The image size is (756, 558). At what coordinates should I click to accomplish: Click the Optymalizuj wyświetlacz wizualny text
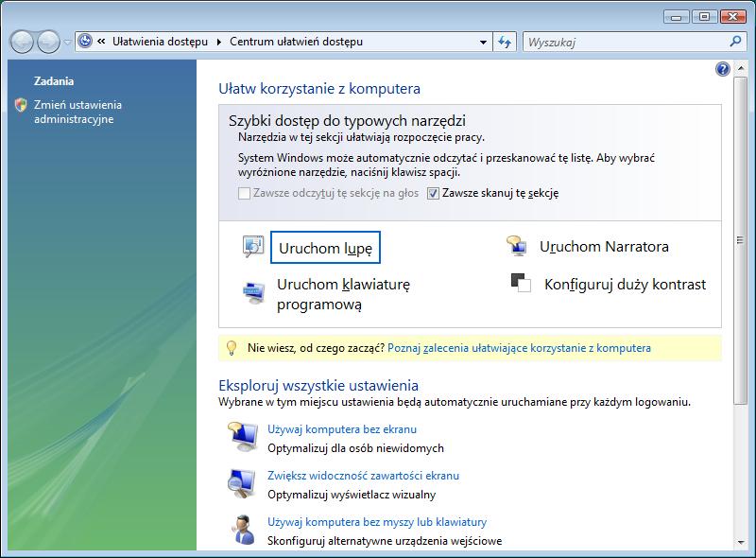coord(352,495)
